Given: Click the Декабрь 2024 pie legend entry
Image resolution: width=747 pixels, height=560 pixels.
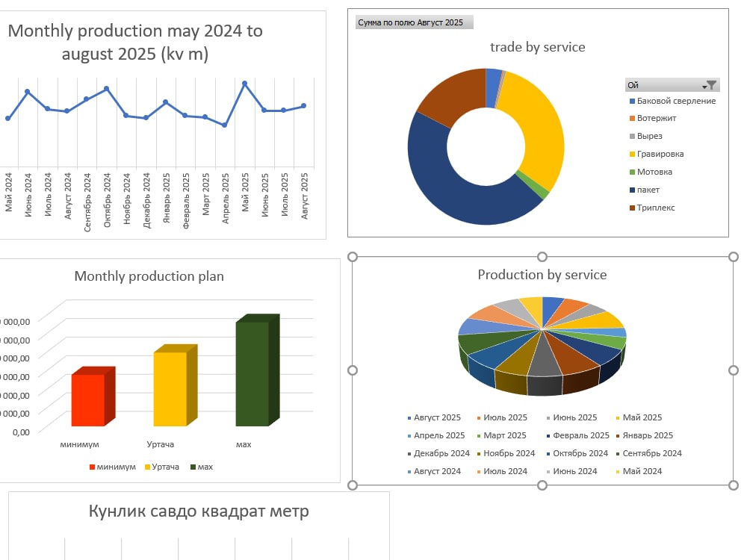Looking at the screenshot, I should click(x=438, y=454).
